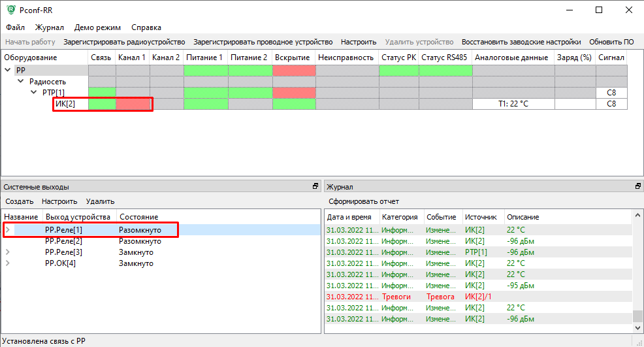Click journal scrollbar down arrow
This screenshot has height=347, width=644.
pyautogui.click(x=637, y=327)
